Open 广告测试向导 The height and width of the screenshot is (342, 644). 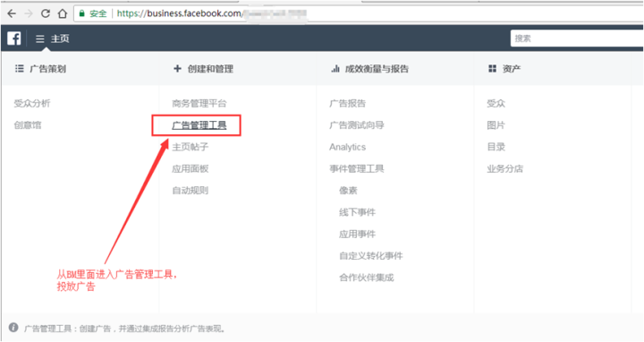[x=357, y=125]
